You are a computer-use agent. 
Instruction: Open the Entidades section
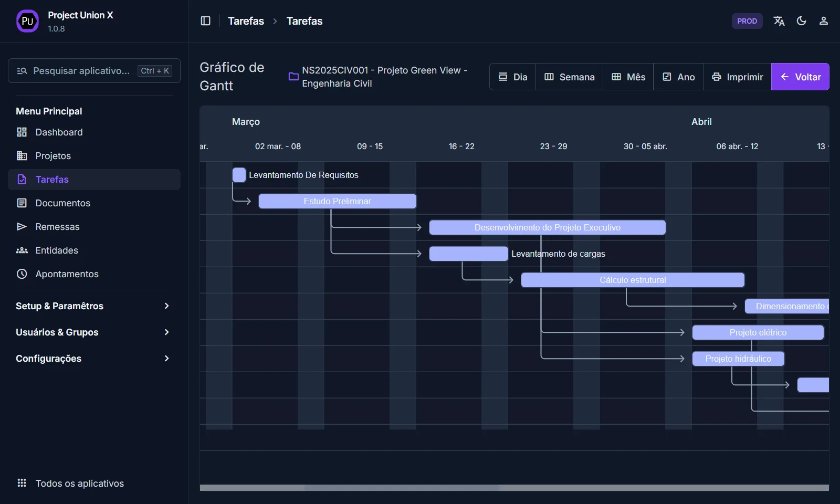(57, 250)
